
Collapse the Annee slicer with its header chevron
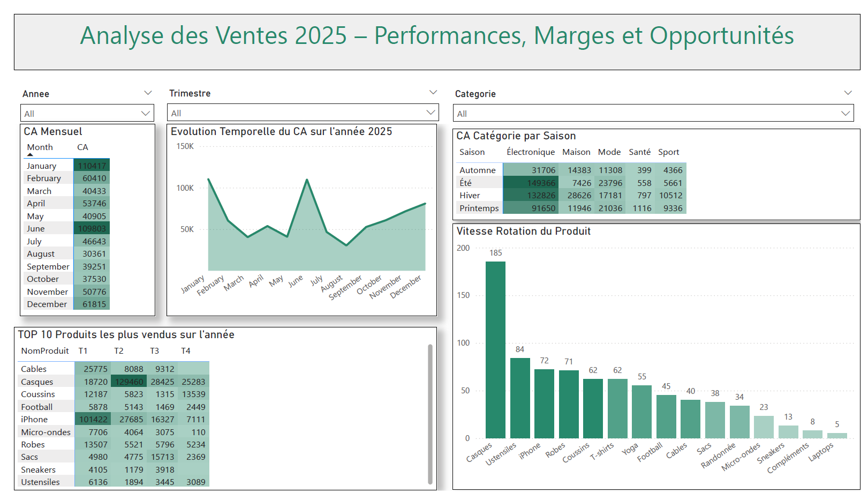[148, 92]
